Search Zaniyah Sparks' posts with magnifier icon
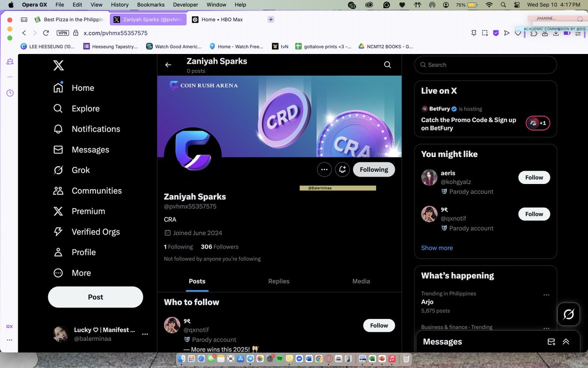Image resolution: width=588 pixels, height=368 pixels. coord(388,65)
